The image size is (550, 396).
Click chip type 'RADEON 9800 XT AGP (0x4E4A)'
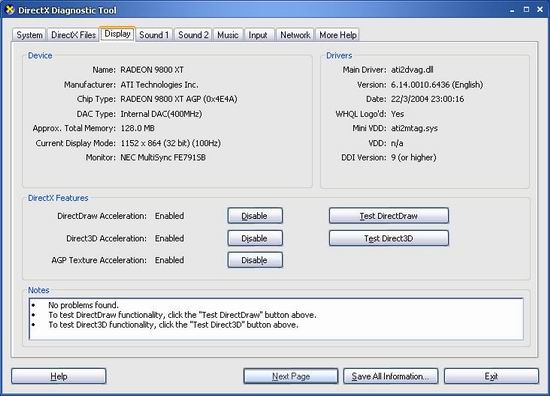179,99
